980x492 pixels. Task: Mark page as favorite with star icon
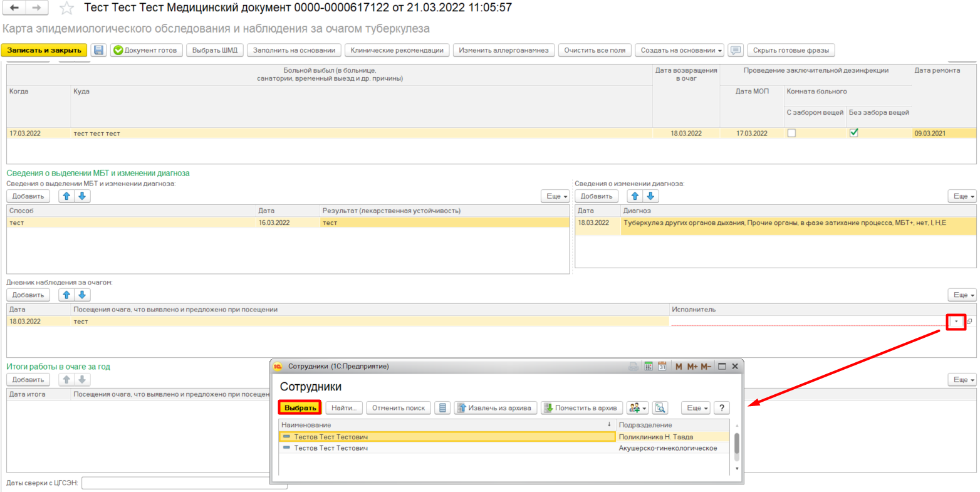pos(66,8)
